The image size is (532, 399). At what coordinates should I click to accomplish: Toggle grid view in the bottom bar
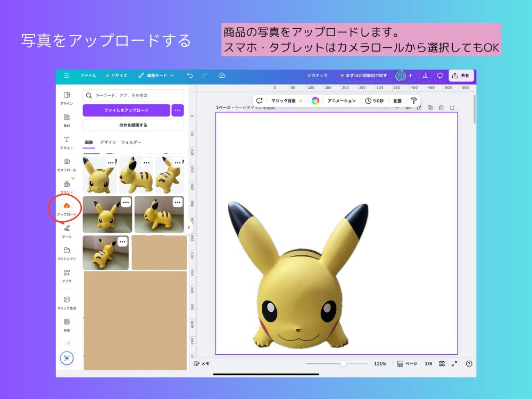tap(443, 363)
